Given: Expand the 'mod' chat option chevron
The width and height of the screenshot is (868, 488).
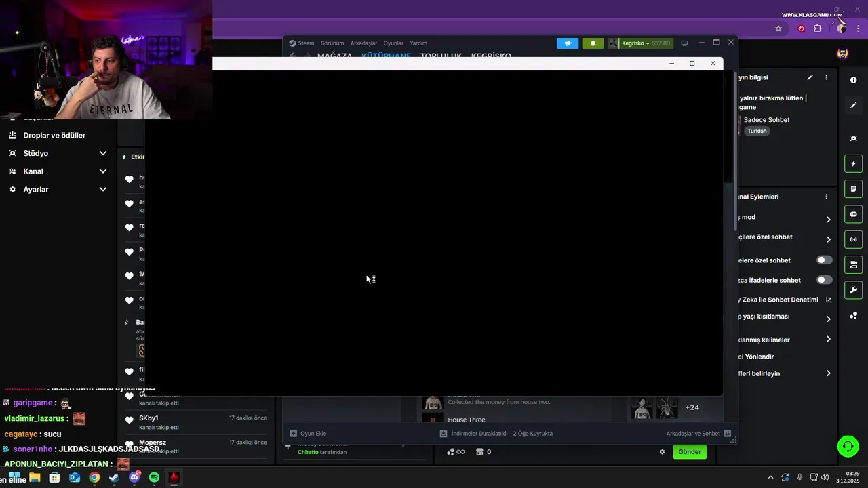Looking at the screenshot, I should tap(828, 220).
